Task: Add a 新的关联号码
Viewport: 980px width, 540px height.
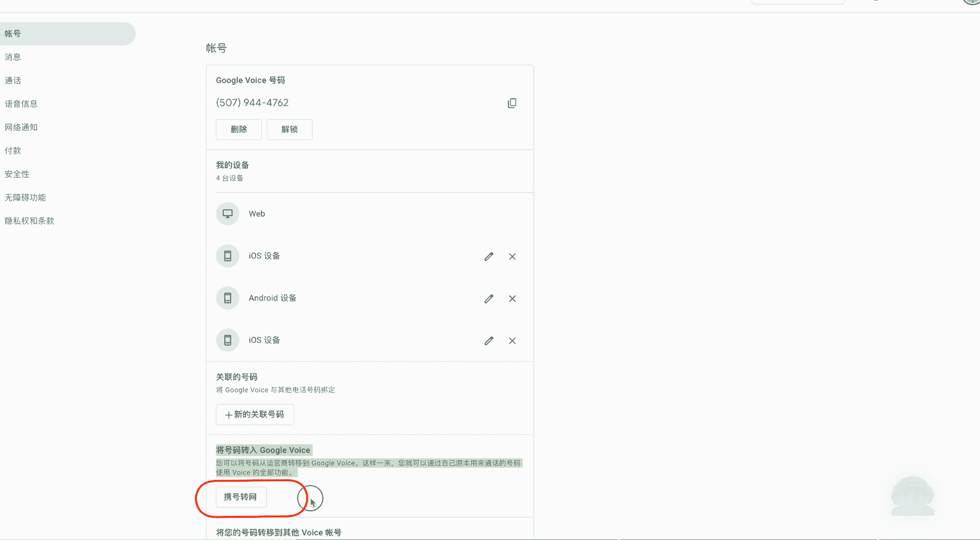Action: tap(255, 414)
